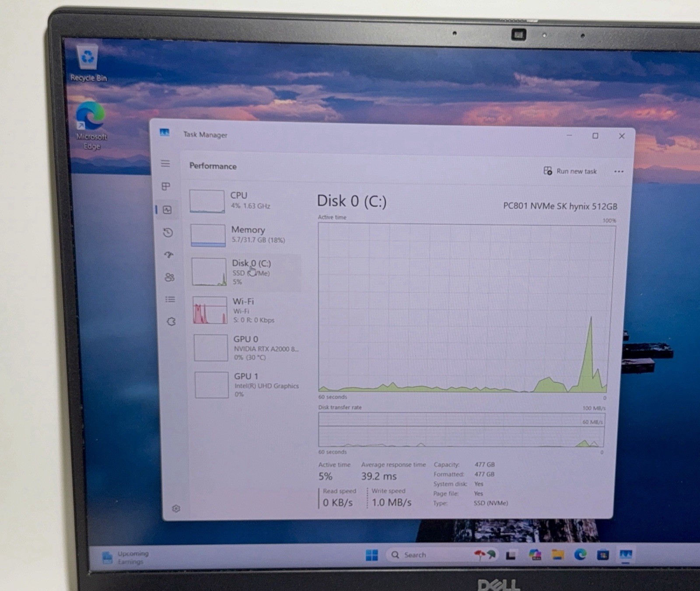Select Memory performance item
700x591 pixels.
point(245,235)
